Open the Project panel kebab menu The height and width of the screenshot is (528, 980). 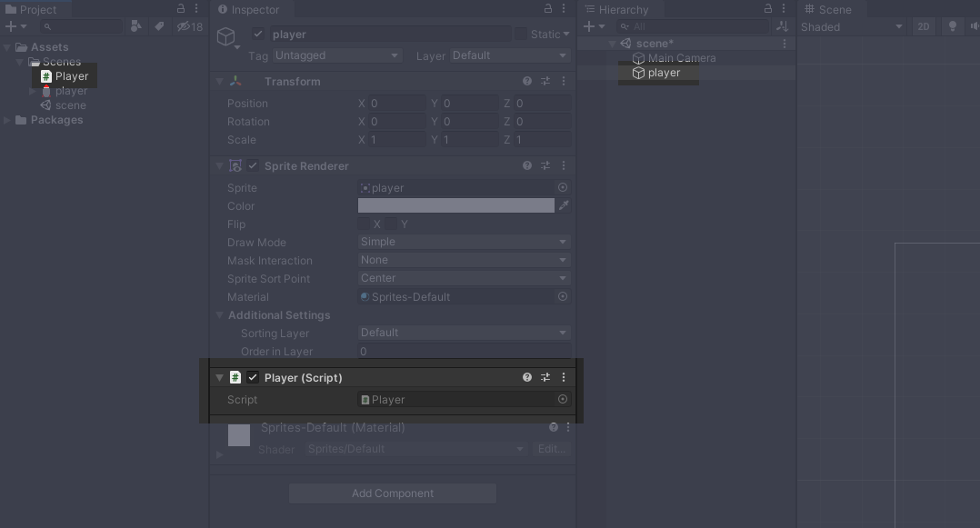(196, 9)
